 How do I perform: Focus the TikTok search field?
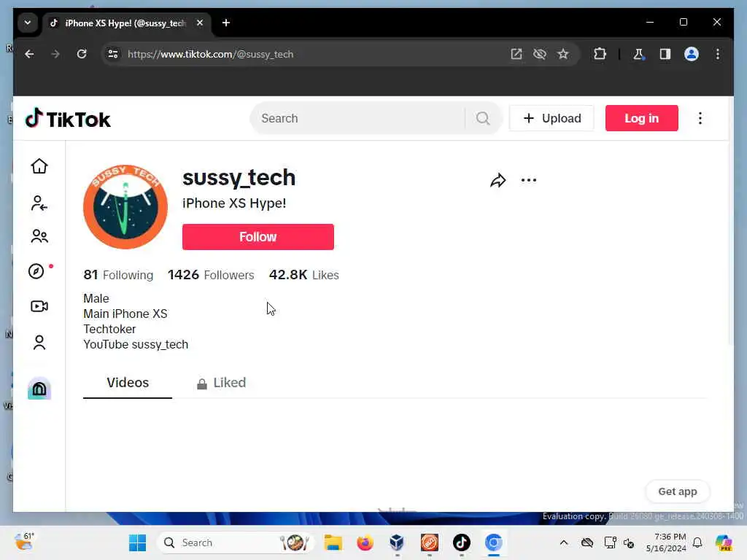point(357,118)
